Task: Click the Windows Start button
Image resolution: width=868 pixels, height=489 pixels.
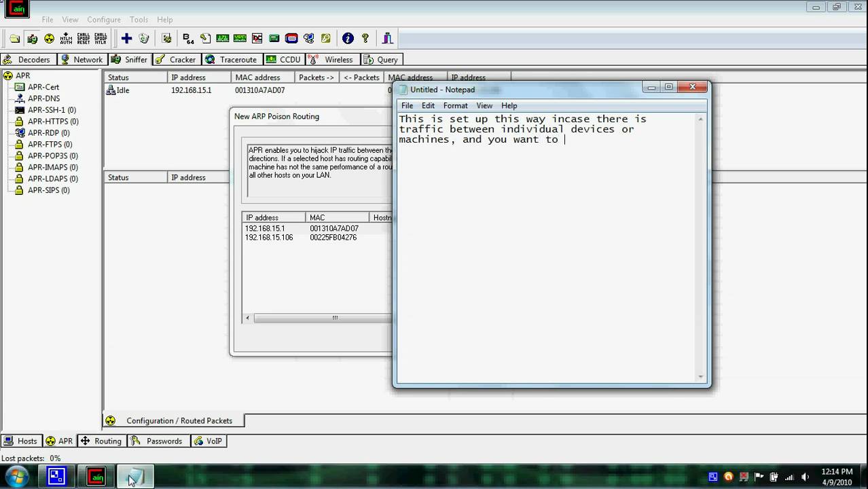Action: [16, 477]
